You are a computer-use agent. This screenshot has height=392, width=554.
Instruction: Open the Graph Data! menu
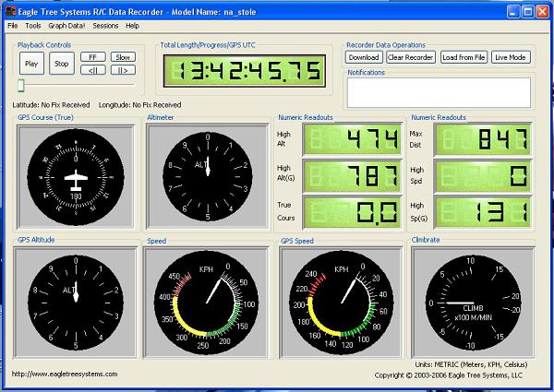click(66, 26)
